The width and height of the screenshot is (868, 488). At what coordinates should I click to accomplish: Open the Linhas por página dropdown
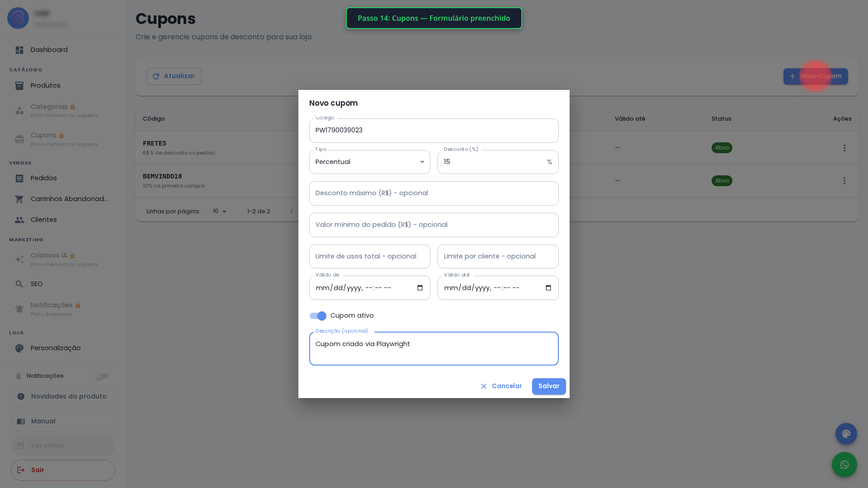220,211
